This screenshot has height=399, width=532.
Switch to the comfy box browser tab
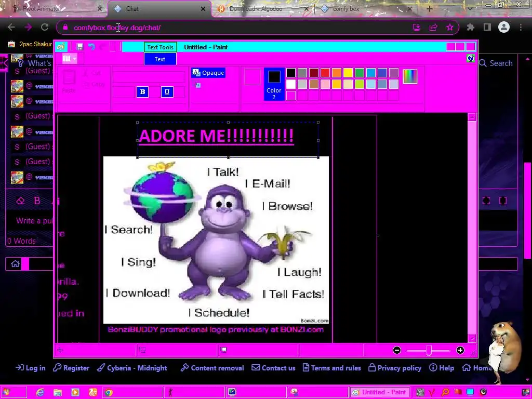(366, 9)
